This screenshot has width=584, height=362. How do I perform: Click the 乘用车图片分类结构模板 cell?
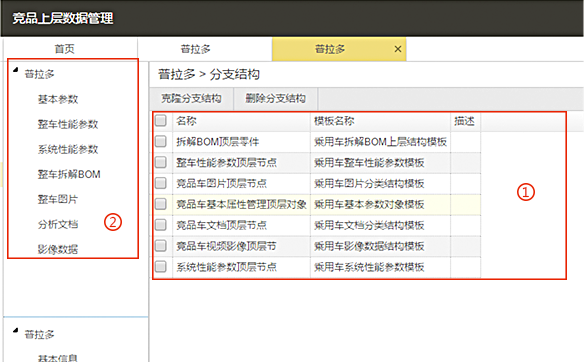click(380, 183)
